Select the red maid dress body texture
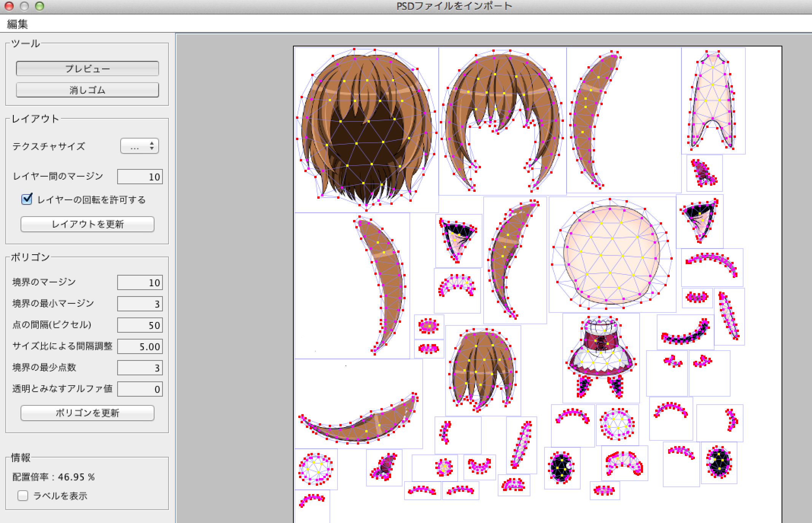The height and width of the screenshot is (523, 812). [x=601, y=358]
